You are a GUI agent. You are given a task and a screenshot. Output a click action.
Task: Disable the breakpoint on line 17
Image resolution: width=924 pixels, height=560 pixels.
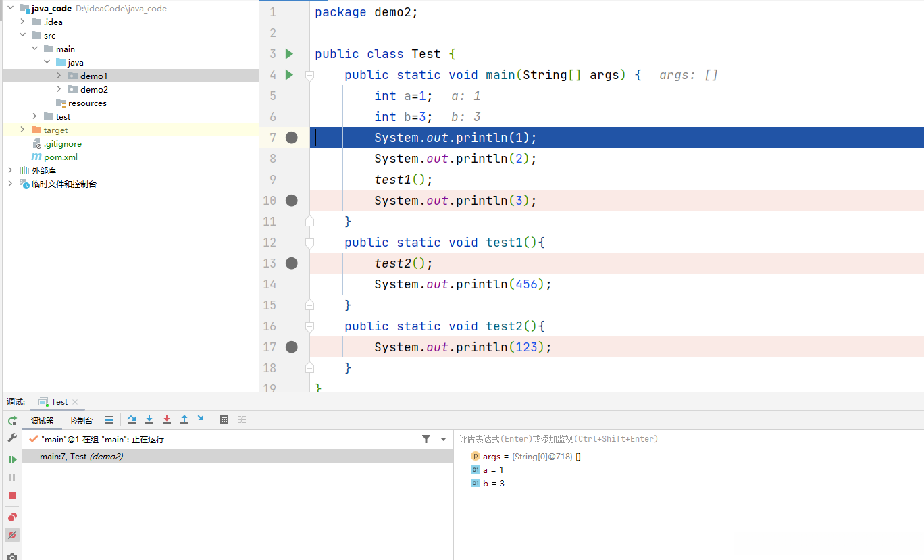(x=291, y=347)
